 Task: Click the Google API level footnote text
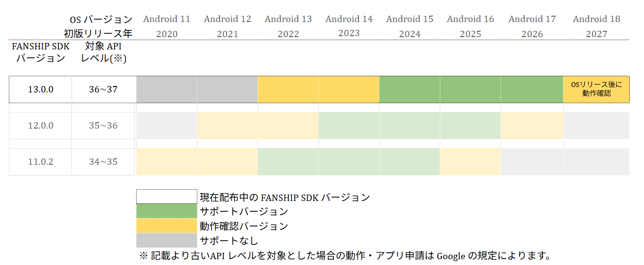346,255
